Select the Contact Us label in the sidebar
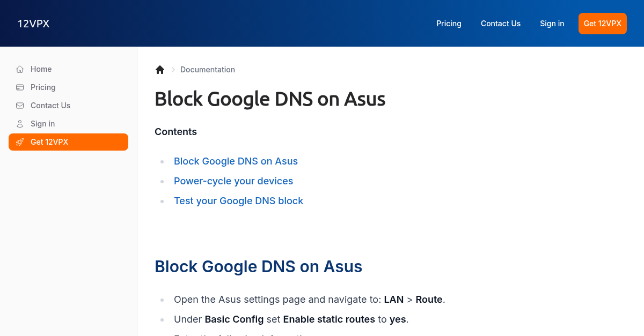This screenshot has width=644, height=336. coord(50,106)
